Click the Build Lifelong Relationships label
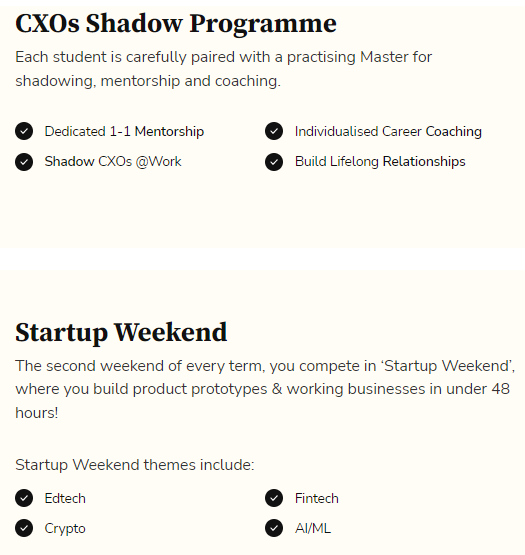Viewport: 525px width, 555px height. pyautogui.click(x=380, y=162)
